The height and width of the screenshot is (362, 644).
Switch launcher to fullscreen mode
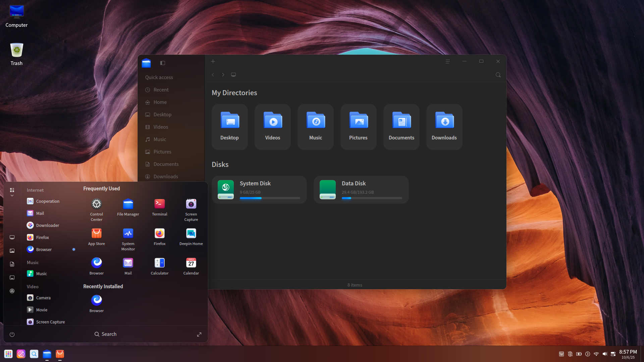pos(199,335)
